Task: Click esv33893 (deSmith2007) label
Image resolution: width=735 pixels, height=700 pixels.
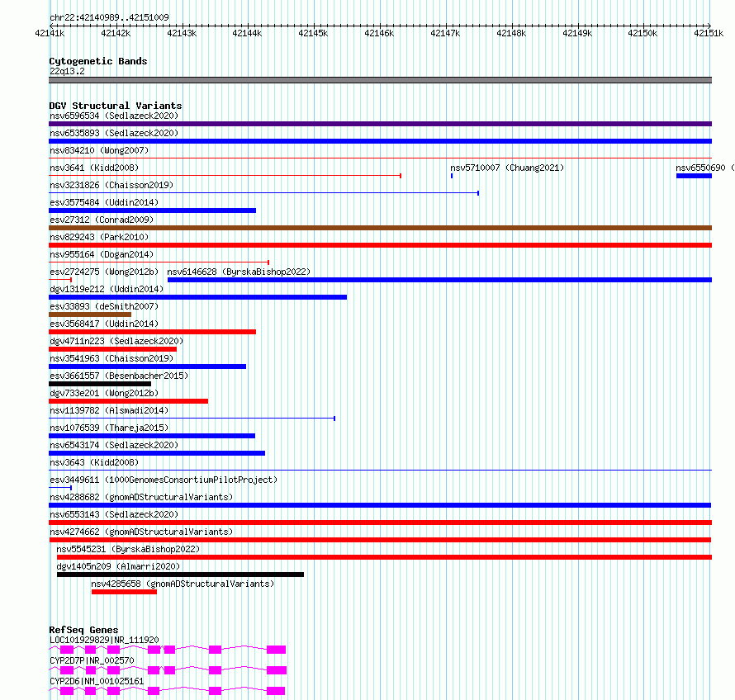Action: point(104,306)
